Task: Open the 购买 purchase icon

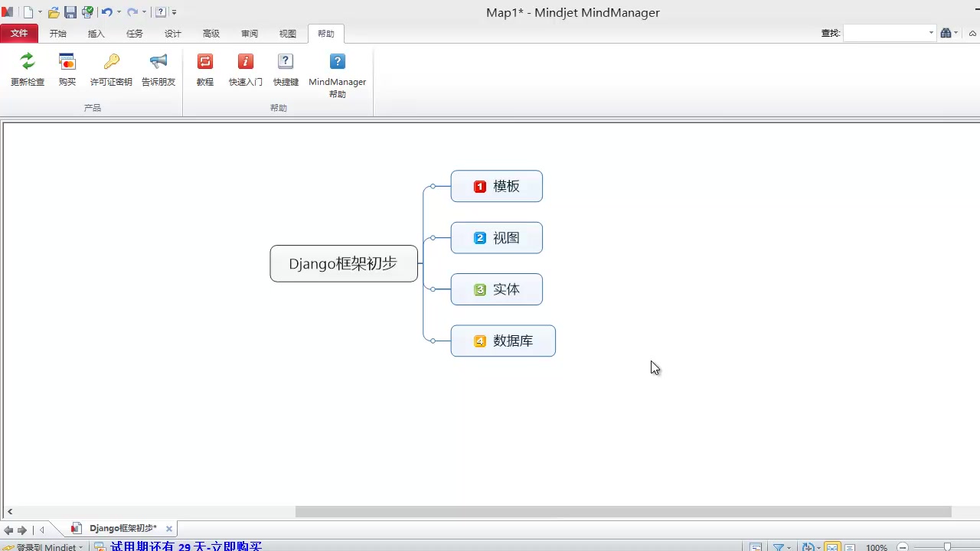Action: click(67, 61)
